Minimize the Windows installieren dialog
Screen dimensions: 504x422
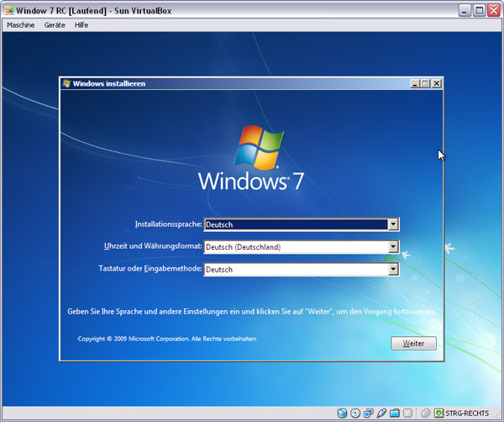click(x=415, y=84)
